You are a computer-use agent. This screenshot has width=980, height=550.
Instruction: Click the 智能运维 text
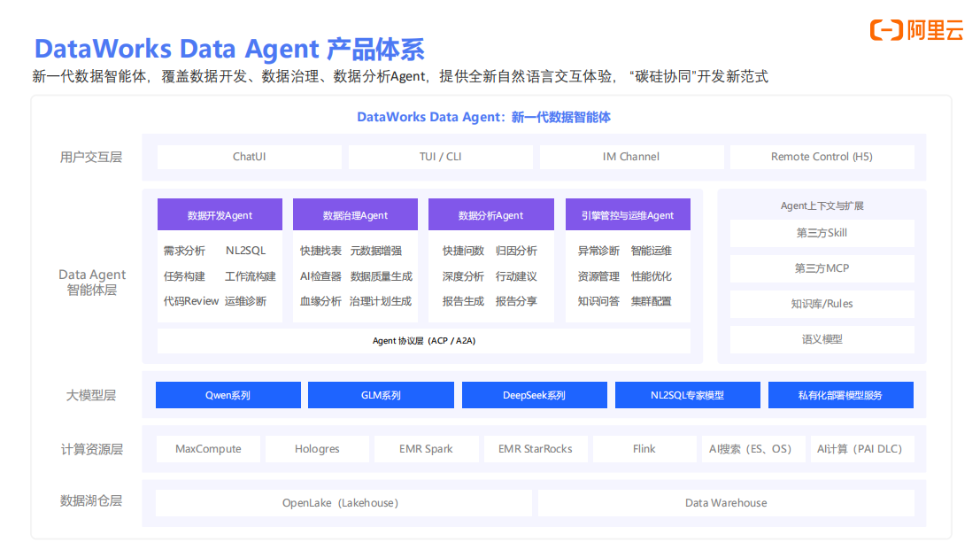point(652,251)
